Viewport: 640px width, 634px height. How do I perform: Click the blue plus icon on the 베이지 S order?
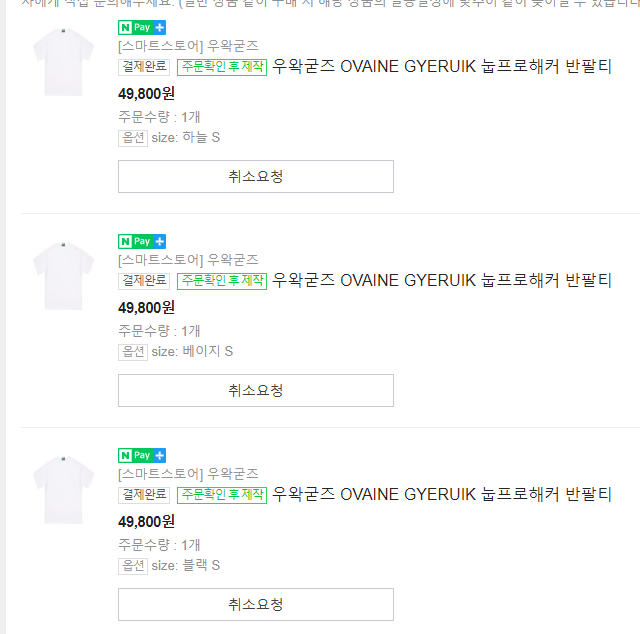pyautogui.click(x=159, y=241)
